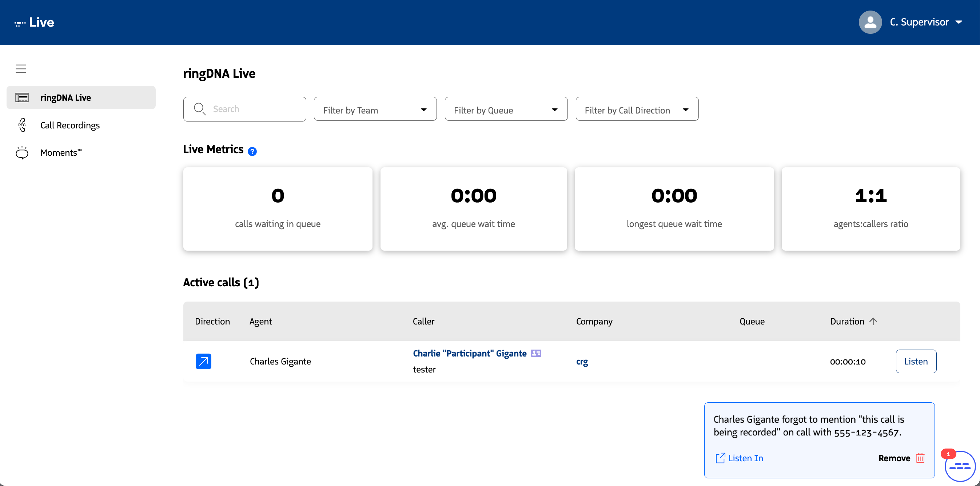The width and height of the screenshot is (980, 486).
Task: Click the longest queue wait time card
Action: pos(674,209)
